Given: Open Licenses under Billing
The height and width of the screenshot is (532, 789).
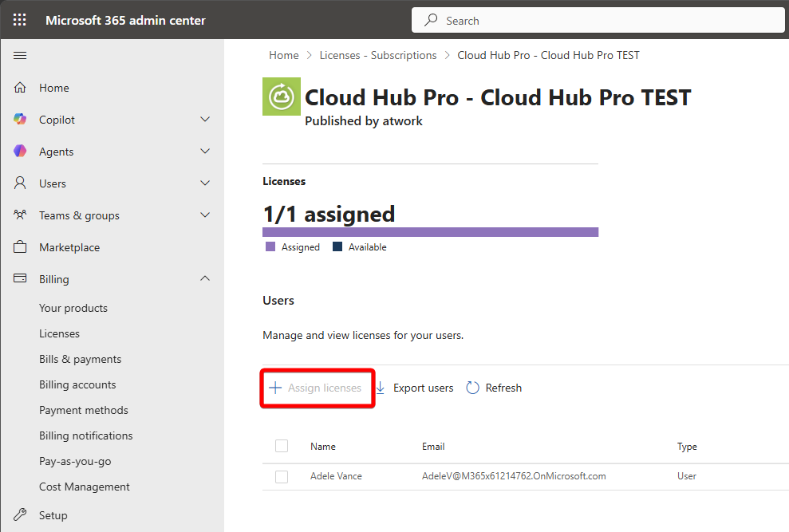Looking at the screenshot, I should [59, 333].
